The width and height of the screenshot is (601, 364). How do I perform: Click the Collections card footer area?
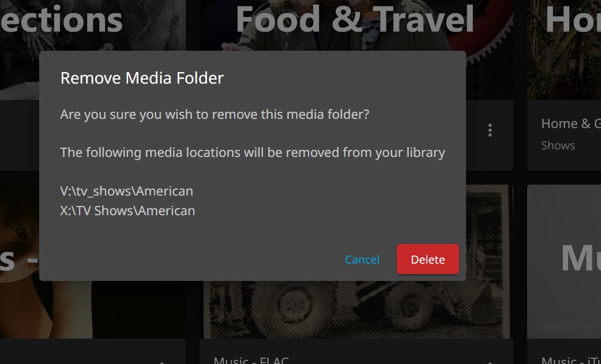pos(19,135)
